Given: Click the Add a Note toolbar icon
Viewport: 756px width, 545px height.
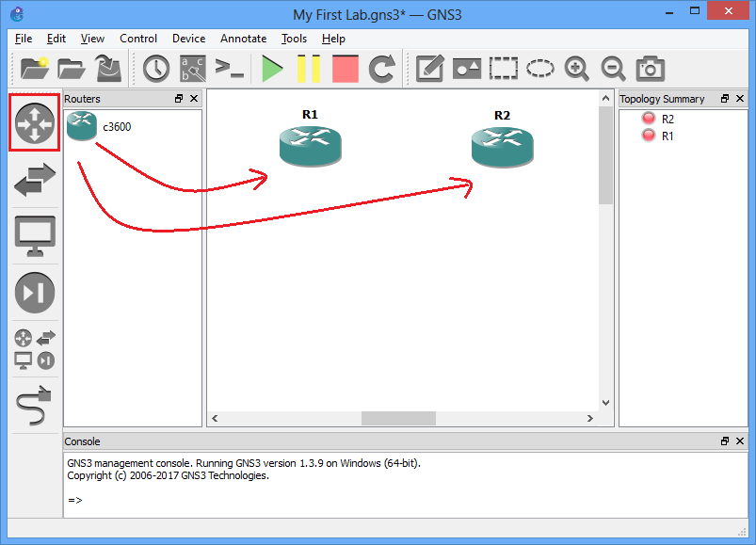Looking at the screenshot, I should (x=429, y=68).
